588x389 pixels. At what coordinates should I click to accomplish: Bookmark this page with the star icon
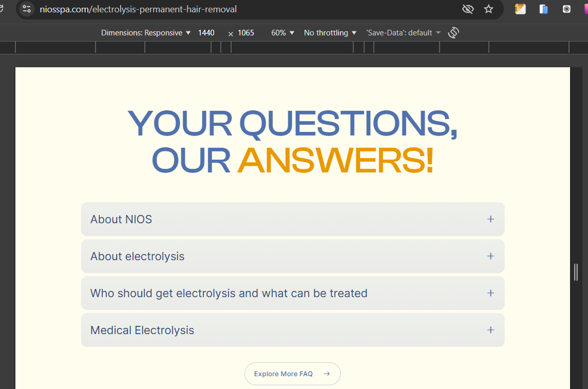pyautogui.click(x=488, y=9)
